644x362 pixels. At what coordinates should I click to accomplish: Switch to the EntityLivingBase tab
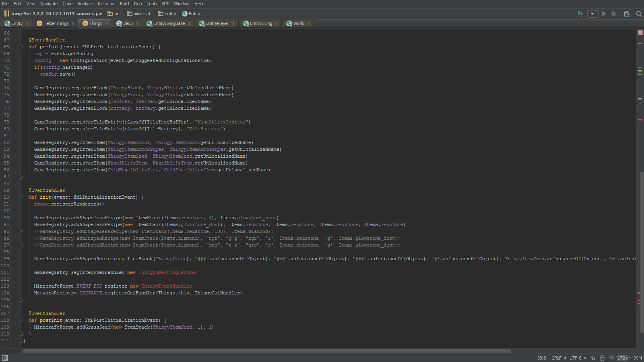tap(169, 23)
